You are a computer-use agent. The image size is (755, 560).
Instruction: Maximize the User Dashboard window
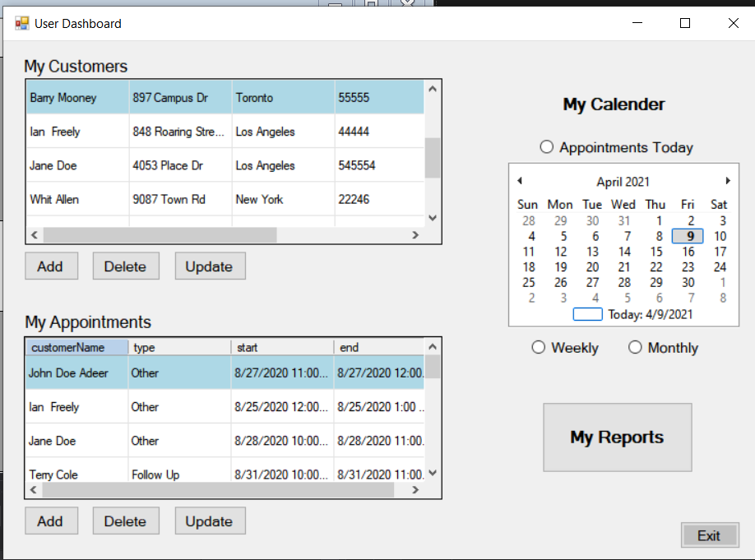(x=685, y=23)
